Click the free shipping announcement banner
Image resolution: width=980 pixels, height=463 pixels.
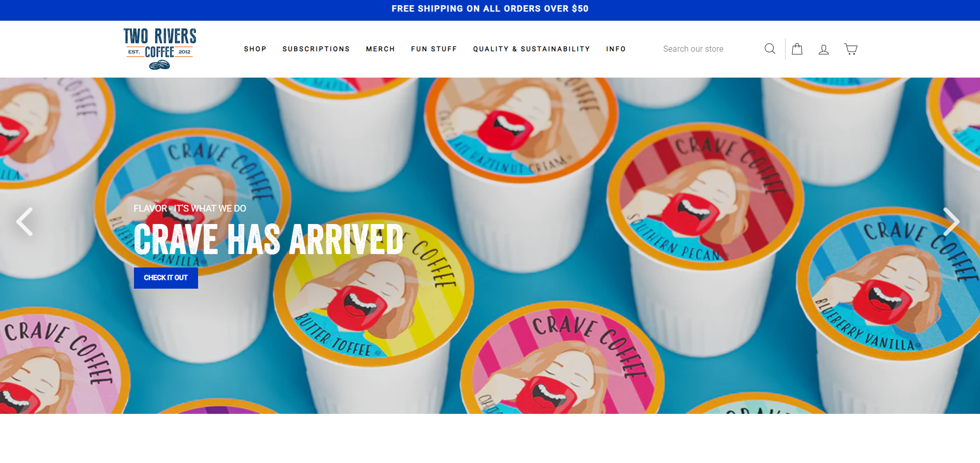[x=490, y=9]
